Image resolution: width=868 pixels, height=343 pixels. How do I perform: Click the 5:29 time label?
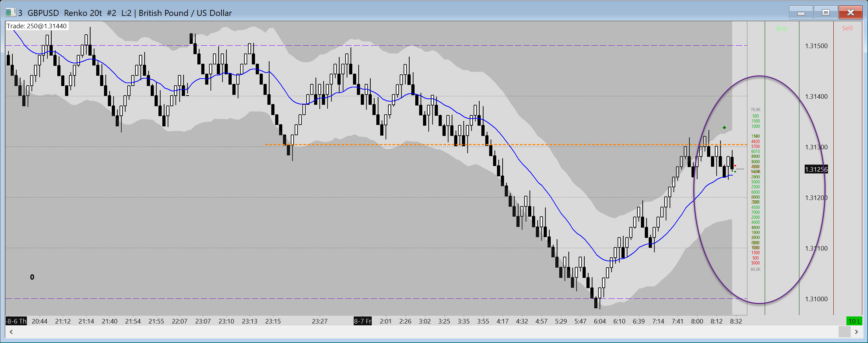[561, 321]
